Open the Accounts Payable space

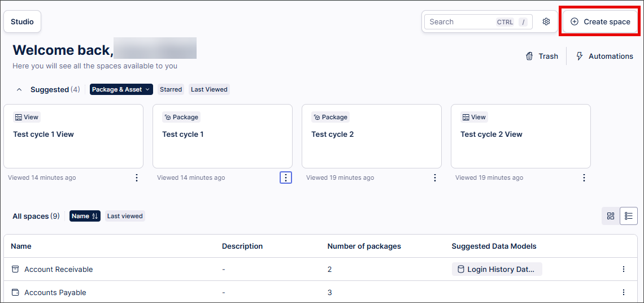55,292
